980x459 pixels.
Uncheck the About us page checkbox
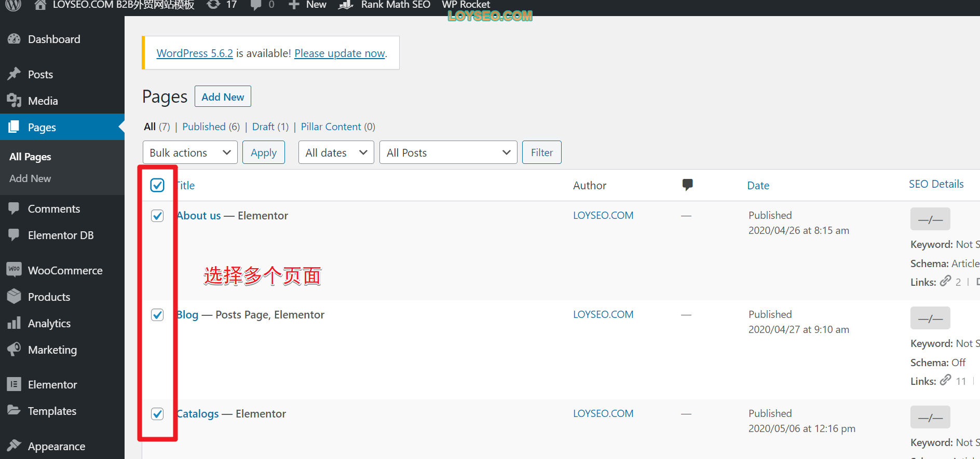click(157, 215)
